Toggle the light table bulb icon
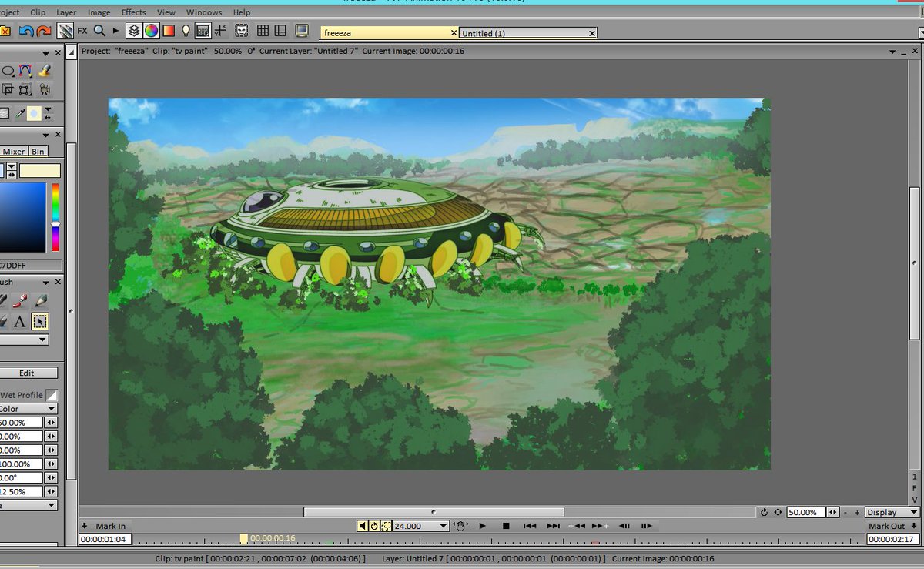This screenshot has width=924, height=569. 186,31
